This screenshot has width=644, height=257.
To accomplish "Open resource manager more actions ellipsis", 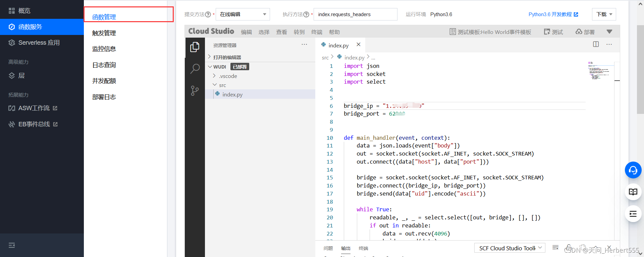I will click(304, 45).
